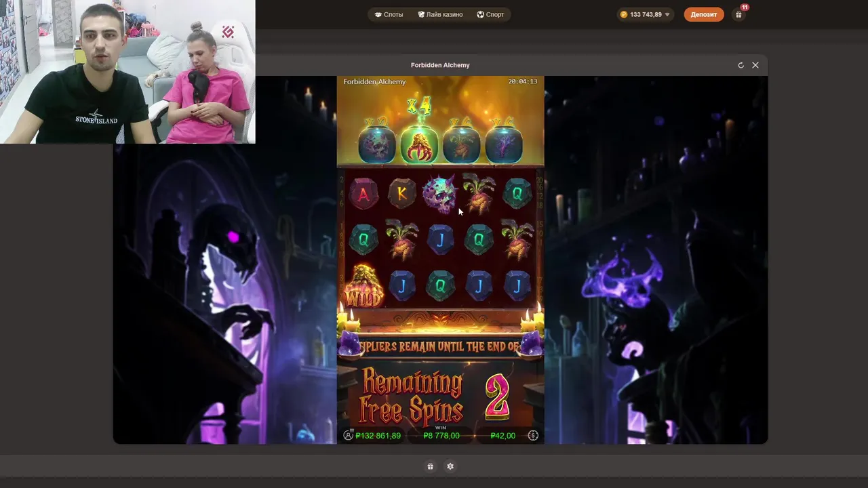Click the Депозит button

tap(703, 14)
